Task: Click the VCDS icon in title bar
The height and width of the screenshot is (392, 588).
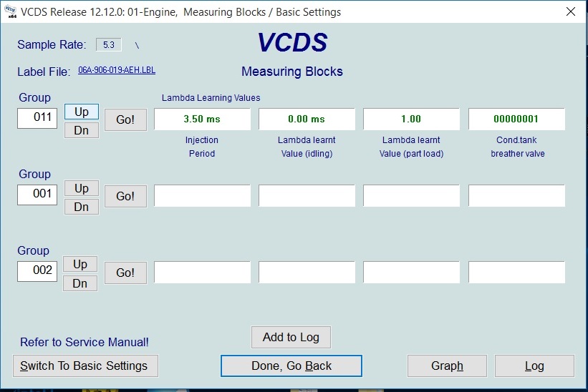Action: click(9, 11)
